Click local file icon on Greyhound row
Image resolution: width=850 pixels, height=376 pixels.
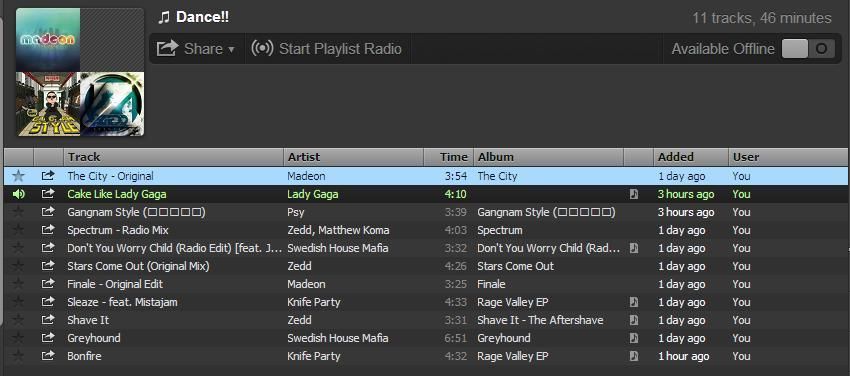[x=634, y=338]
